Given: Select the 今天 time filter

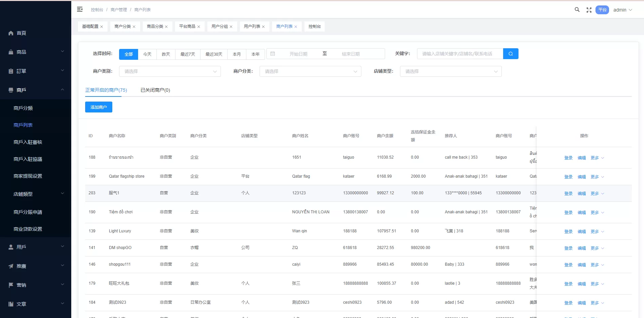Looking at the screenshot, I should (x=147, y=54).
